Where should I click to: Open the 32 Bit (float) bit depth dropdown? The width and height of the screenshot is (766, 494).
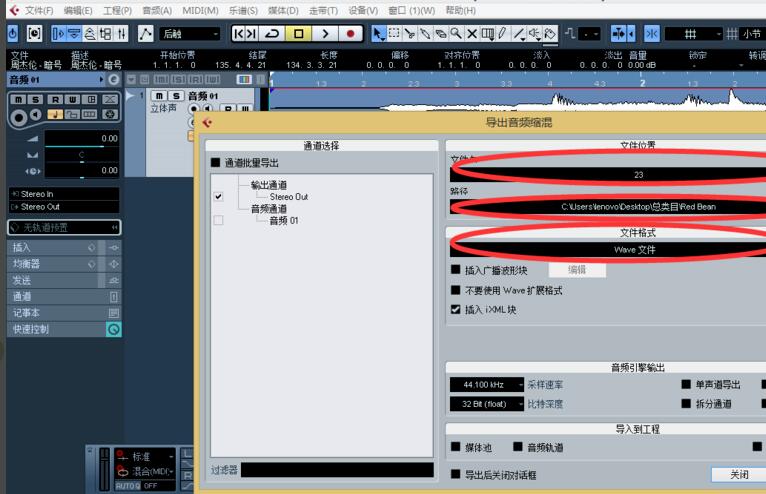tap(487, 404)
